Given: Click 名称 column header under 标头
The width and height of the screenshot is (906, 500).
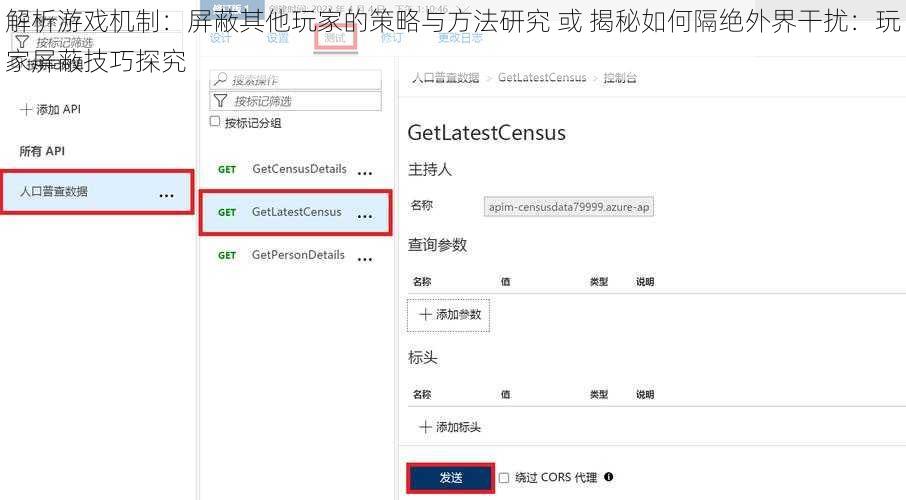Looking at the screenshot, I should (x=422, y=394).
